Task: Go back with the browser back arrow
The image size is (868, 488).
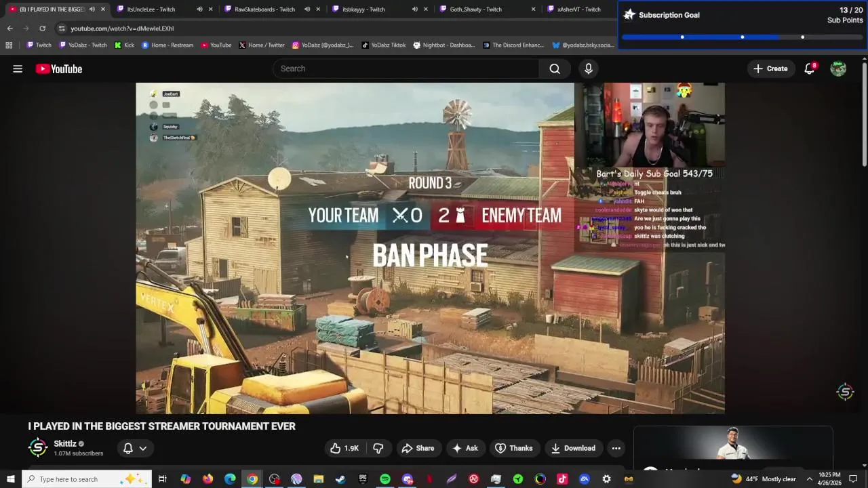Action: click(9, 28)
